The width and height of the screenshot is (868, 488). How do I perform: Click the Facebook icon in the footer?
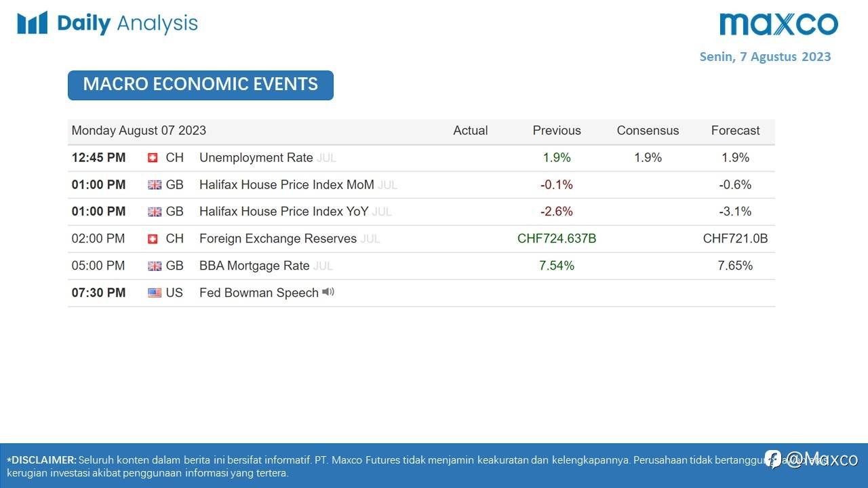[x=772, y=460]
